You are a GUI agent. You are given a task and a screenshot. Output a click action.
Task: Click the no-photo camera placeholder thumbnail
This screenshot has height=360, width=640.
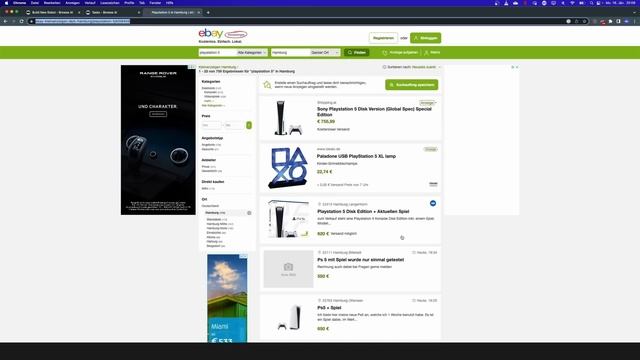coord(288,269)
